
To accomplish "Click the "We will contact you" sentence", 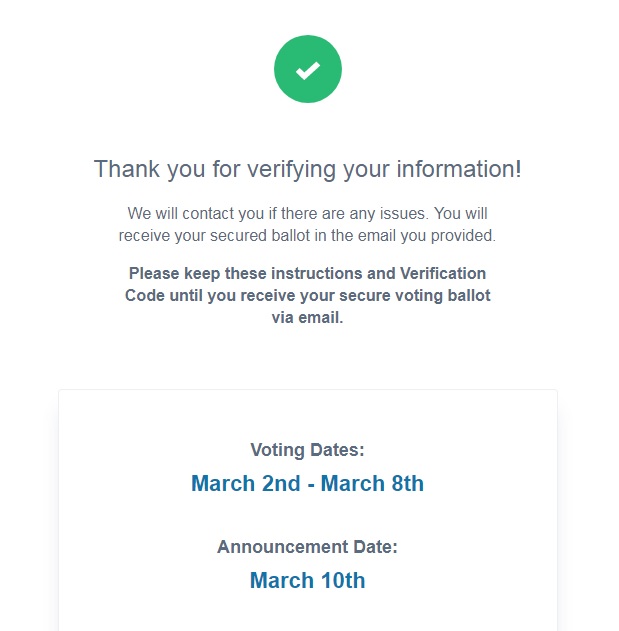I will 307,213.
